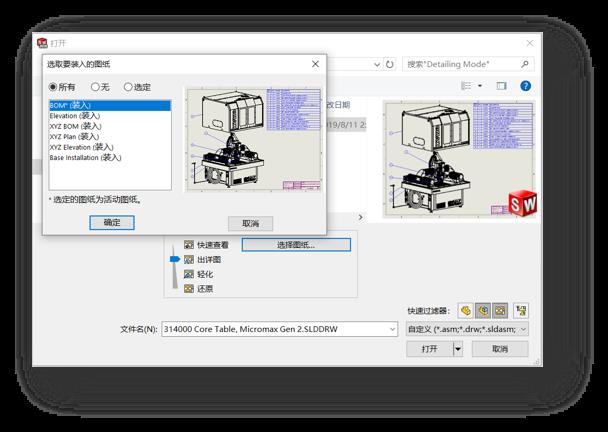Click the 确定 button
This screenshot has width=608, height=432.
112,223
